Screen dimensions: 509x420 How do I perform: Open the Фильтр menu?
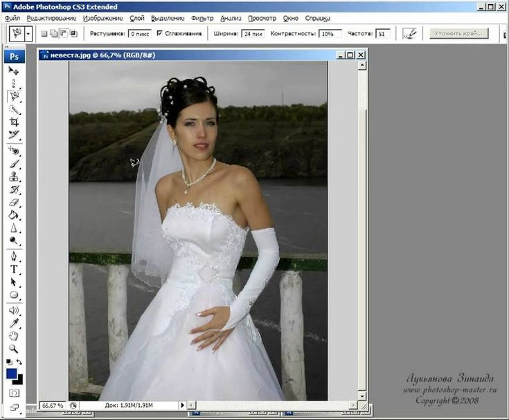tap(202, 18)
